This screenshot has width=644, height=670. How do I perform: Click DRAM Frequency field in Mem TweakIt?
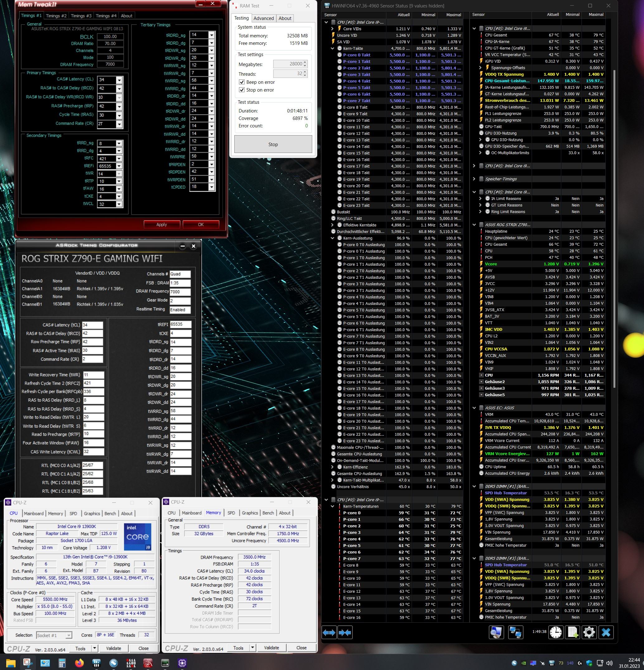click(x=110, y=64)
